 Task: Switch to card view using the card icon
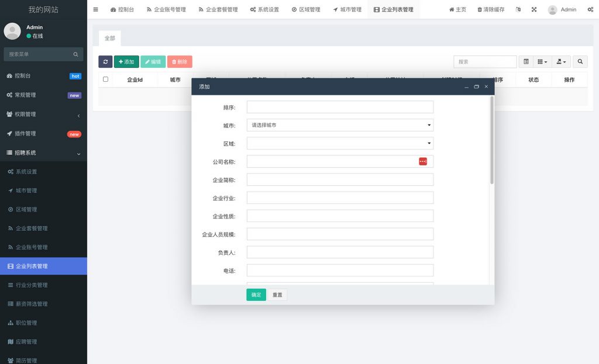pos(539,61)
